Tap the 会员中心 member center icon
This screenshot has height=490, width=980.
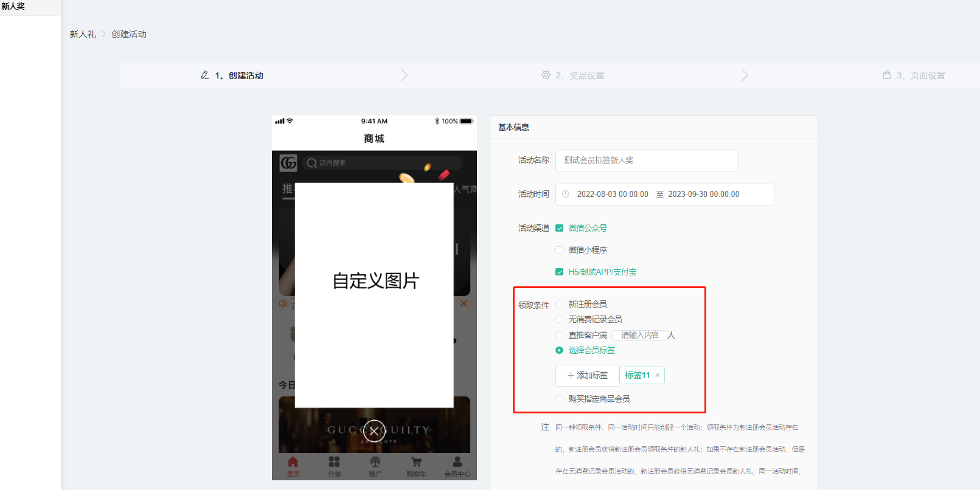457,463
